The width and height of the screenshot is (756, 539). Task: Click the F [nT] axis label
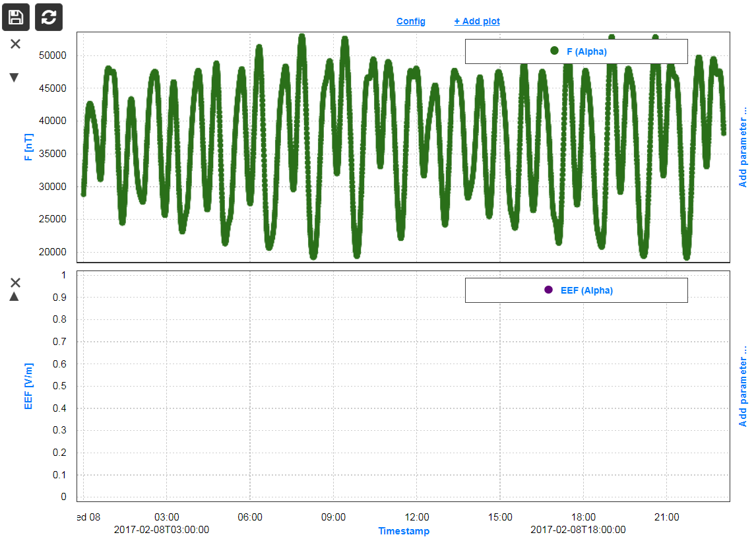click(28, 148)
